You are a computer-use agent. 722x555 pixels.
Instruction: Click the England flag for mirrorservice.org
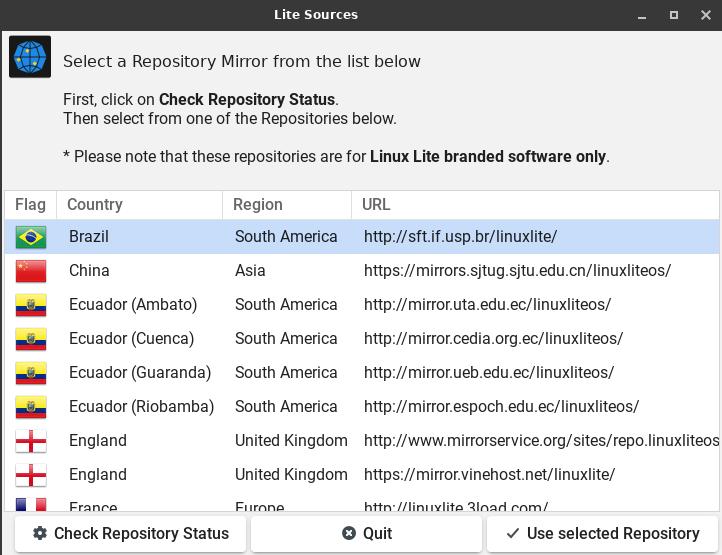31,441
